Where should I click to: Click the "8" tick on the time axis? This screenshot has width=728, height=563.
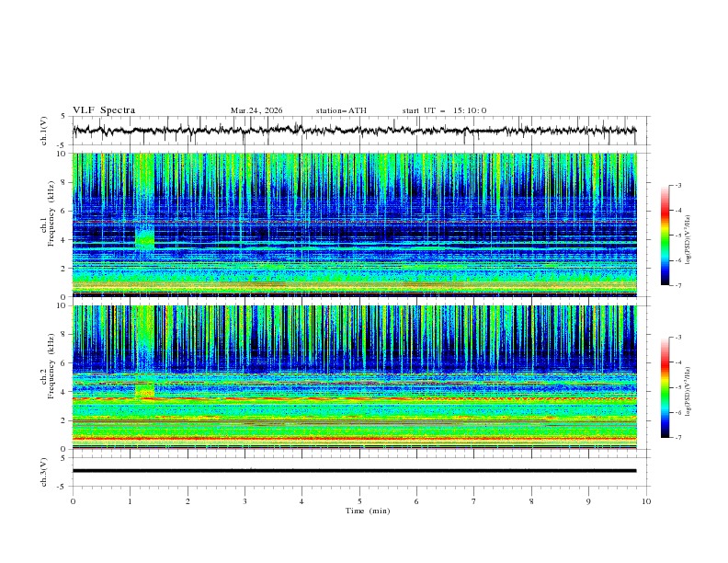(531, 501)
